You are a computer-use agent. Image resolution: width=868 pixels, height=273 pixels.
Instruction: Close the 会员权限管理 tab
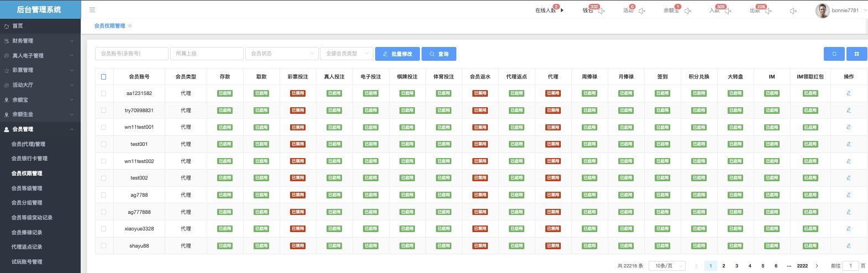click(130, 26)
